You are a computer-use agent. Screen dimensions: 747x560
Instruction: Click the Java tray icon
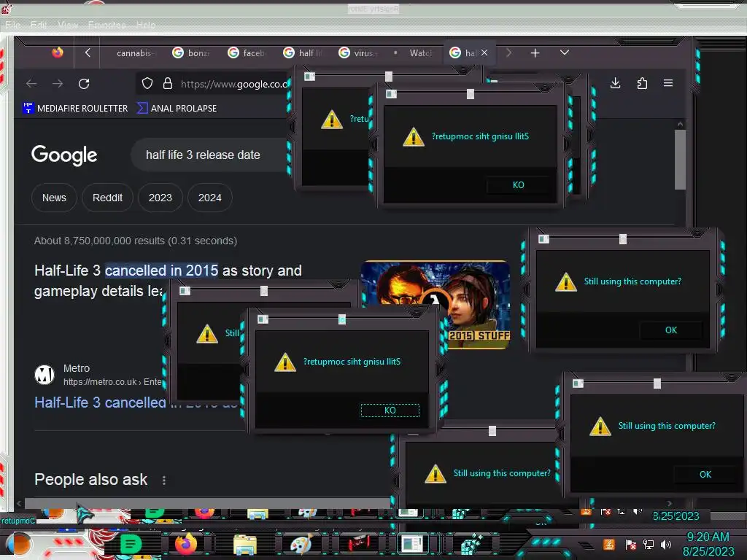(609, 544)
